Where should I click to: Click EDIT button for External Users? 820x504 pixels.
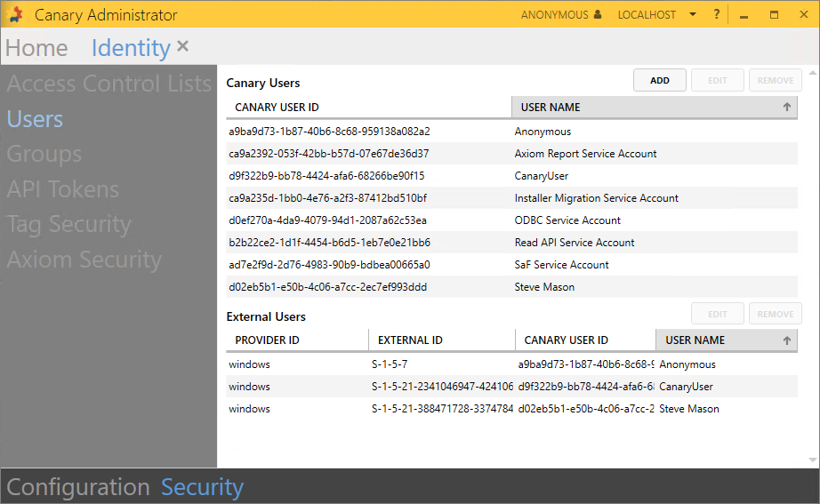718,314
